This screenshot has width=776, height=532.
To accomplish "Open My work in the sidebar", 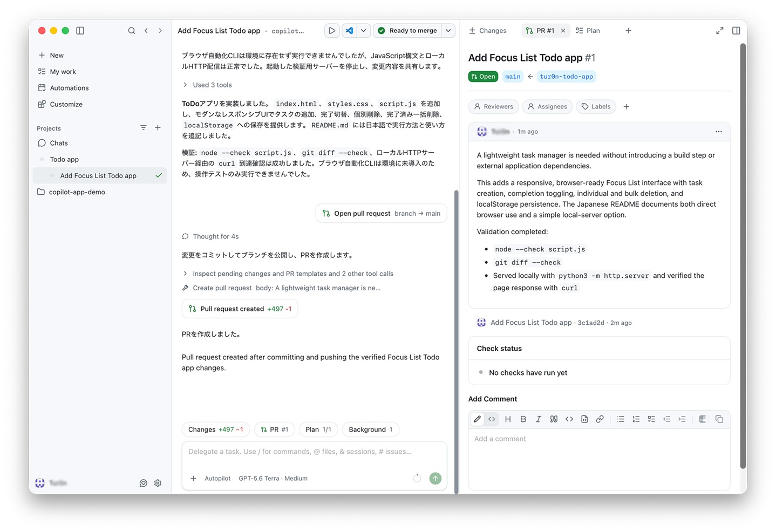I will [99, 72].
